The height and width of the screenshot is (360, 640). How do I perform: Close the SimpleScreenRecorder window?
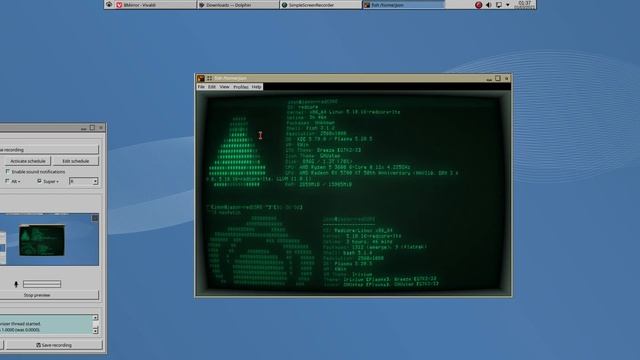pos(101,128)
